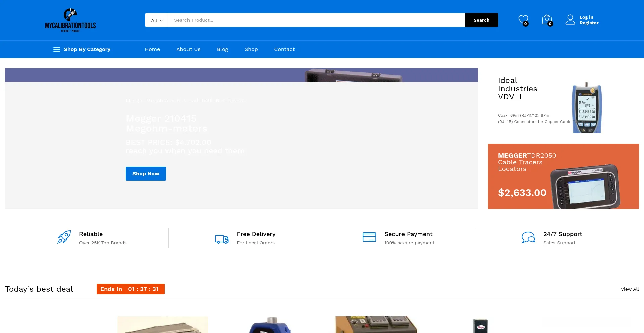Click the Reliable heading text
The image size is (644, 333).
[x=91, y=234]
